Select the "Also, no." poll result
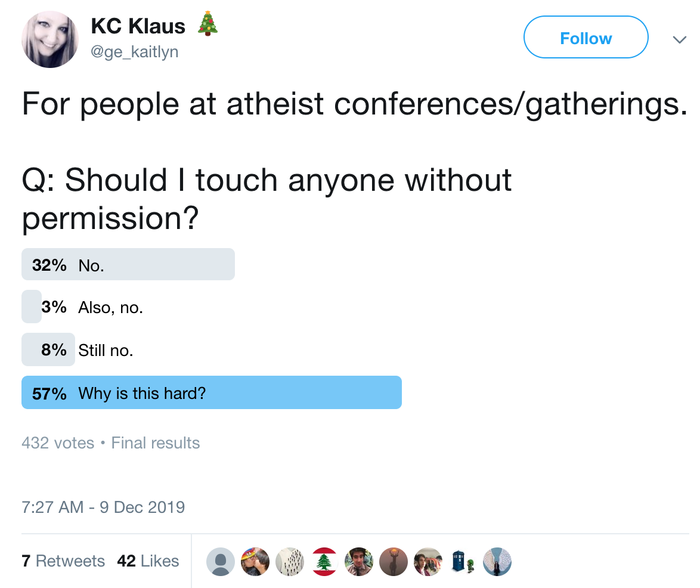Viewport: 700px width, 588px height. [110, 307]
